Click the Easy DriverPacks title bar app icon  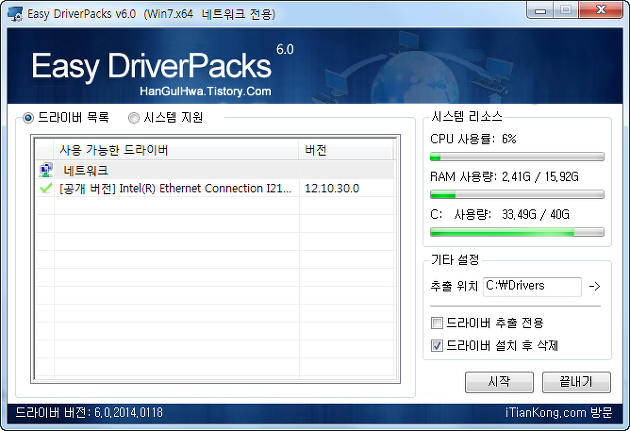pyautogui.click(x=15, y=14)
